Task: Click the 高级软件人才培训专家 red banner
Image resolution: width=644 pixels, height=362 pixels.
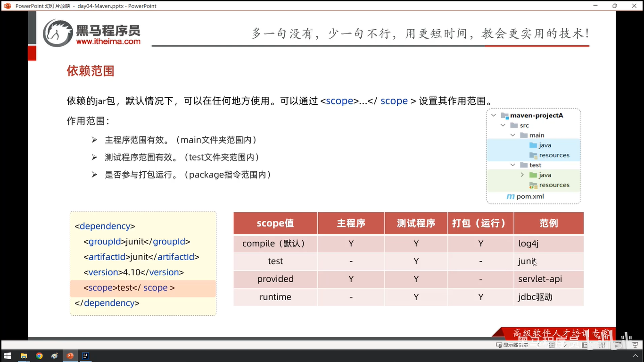Action: 554,333
